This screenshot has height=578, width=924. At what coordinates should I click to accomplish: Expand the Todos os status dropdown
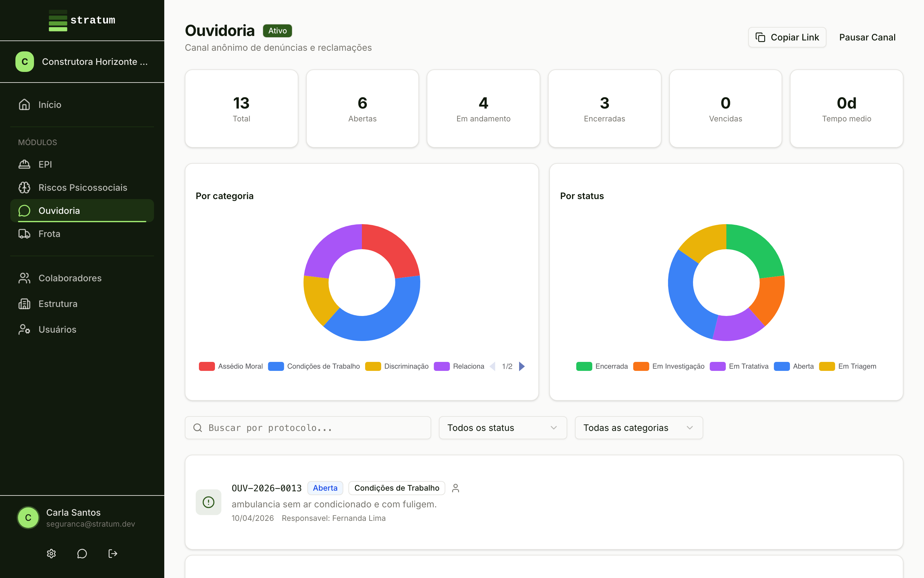tap(503, 428)
